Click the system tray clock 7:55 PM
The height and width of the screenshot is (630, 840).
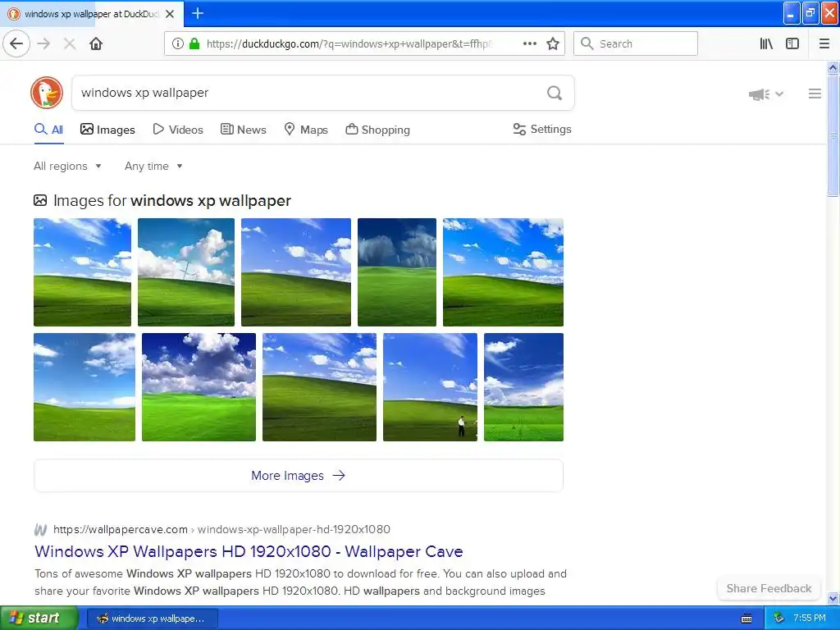(809, 619)
